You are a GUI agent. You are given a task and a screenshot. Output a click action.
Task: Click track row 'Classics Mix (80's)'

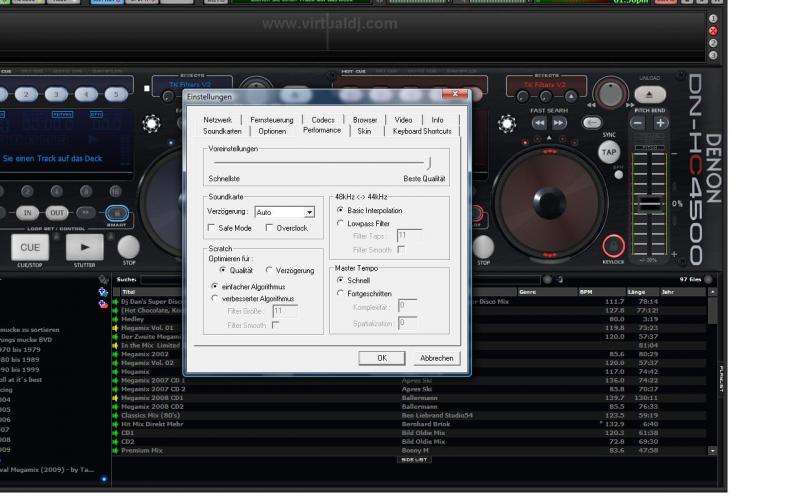[410, 415]
